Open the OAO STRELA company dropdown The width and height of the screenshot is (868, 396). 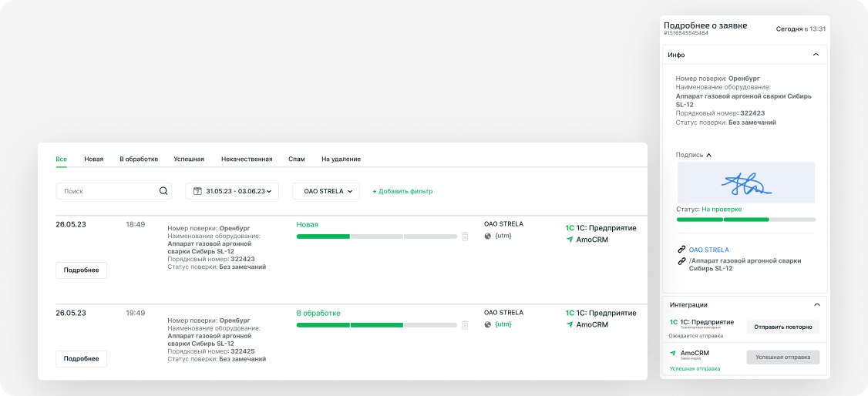point(326,191)
